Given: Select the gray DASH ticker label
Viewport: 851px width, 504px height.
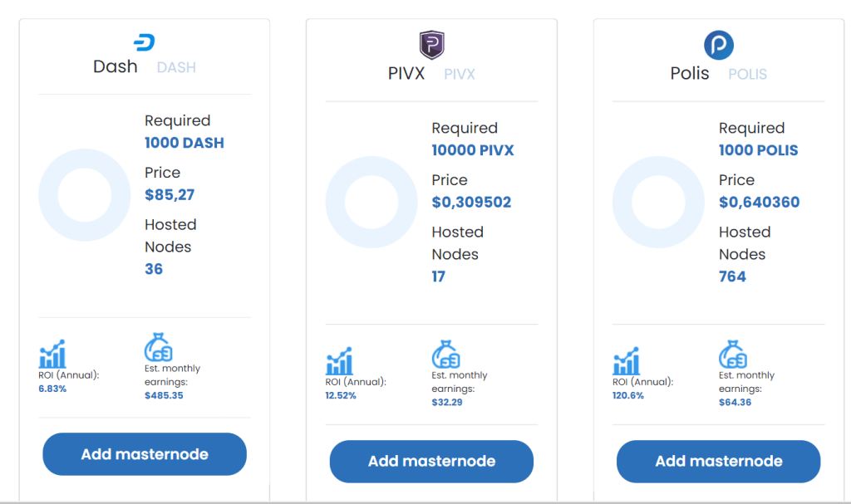Looking at the screenshot, I should click(x=176, y=67).
